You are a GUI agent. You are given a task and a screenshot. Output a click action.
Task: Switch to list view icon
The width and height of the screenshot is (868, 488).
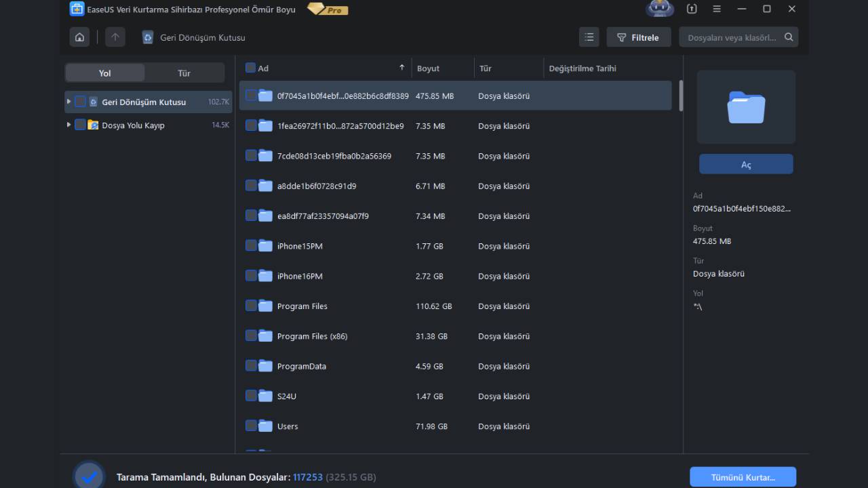(x=589, y=37)
